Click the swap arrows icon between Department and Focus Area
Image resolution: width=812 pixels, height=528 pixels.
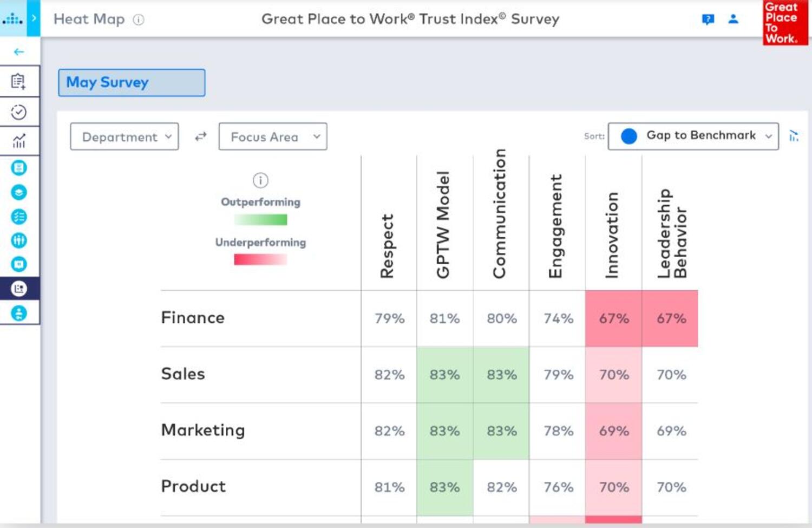point(200,136)
